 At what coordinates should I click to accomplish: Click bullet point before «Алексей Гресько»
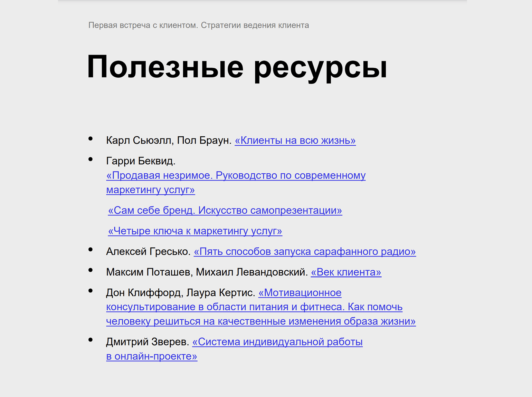click(91, 250)
